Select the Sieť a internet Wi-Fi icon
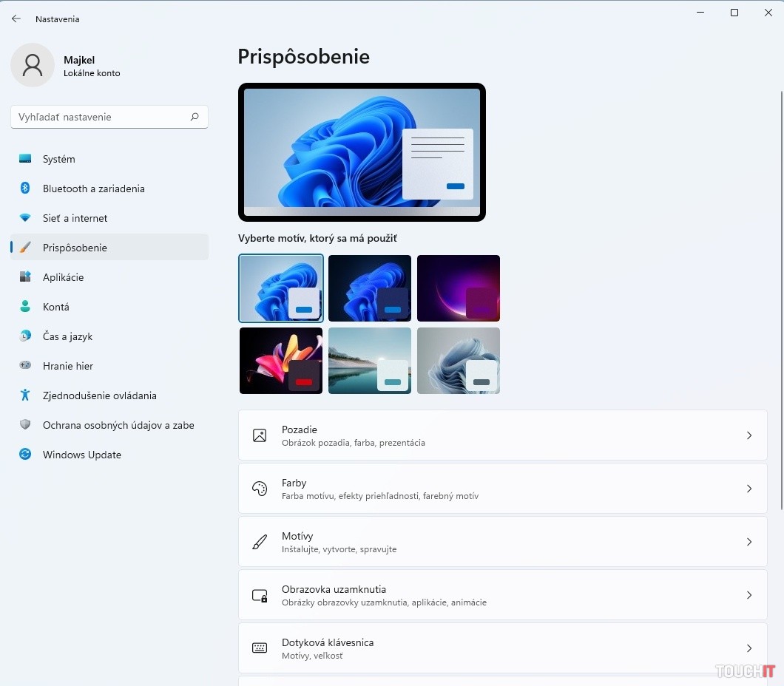Image resolution: width=784 pixels, height=686 pixels. point(25,218)
